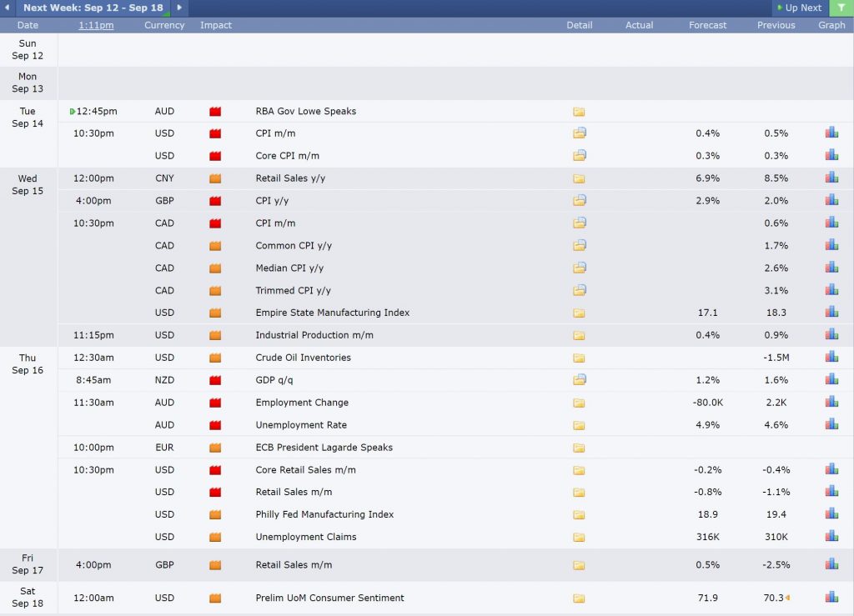This screenshot has height=616, width=854.
Task: Open detail folder for GBP CPI y/y
Action: click(x=579, y=201)
